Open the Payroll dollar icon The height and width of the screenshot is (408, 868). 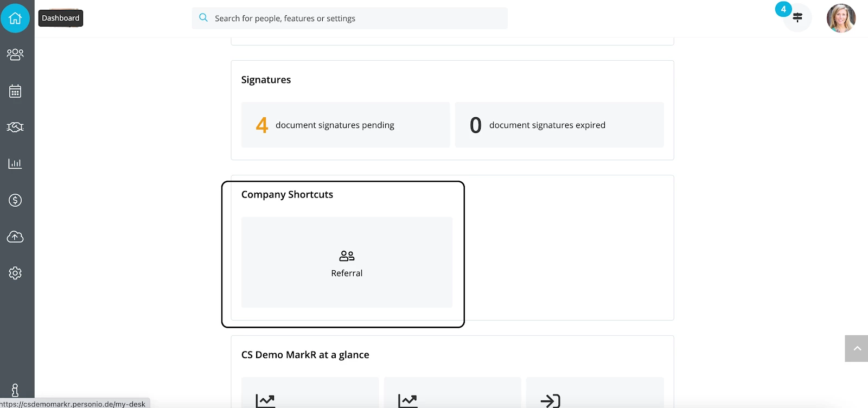tap(15, 200)
